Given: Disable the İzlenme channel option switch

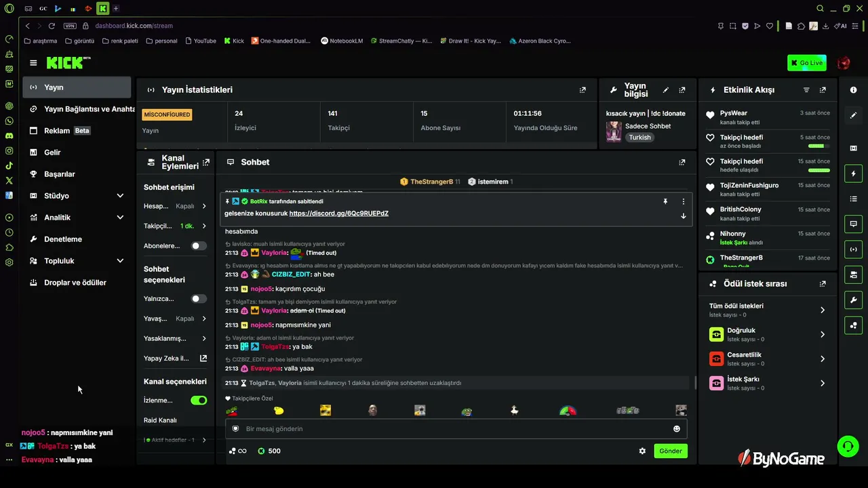Looking at the screenshot, I should (199, 401).
